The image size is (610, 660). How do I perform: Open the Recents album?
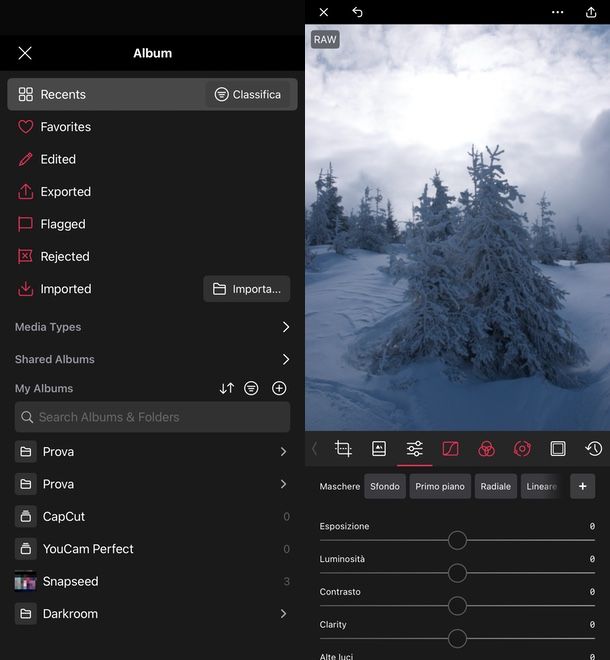[x=152, y=94]
